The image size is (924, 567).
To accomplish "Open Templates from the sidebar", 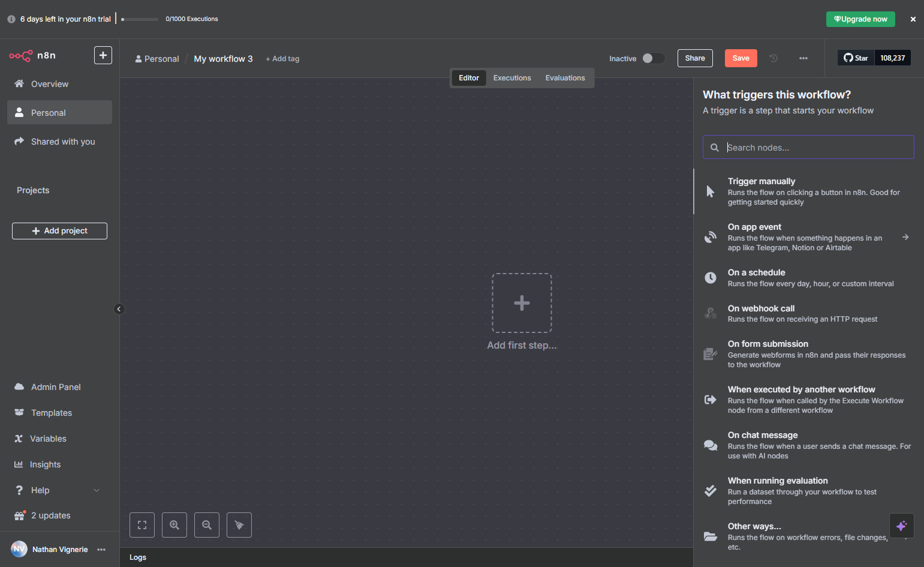I will pos(59,413).
